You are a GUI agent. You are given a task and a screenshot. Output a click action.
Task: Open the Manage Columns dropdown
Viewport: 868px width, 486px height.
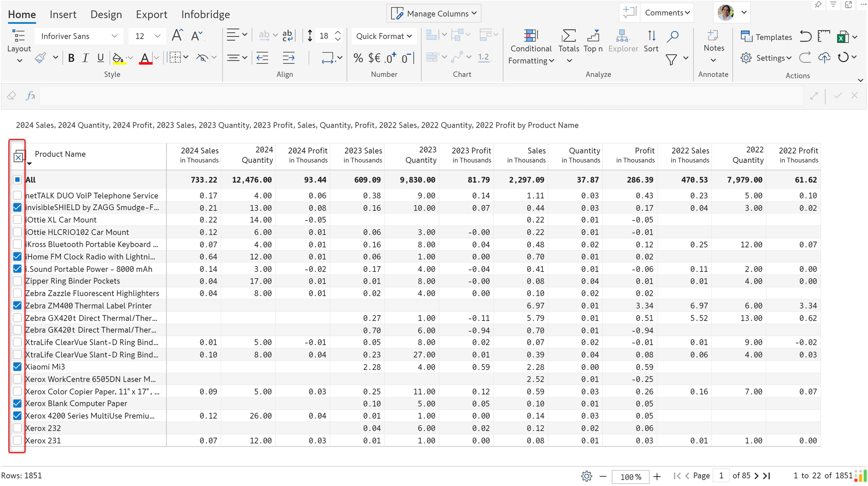pyautogui.click(x=434, y=14)
